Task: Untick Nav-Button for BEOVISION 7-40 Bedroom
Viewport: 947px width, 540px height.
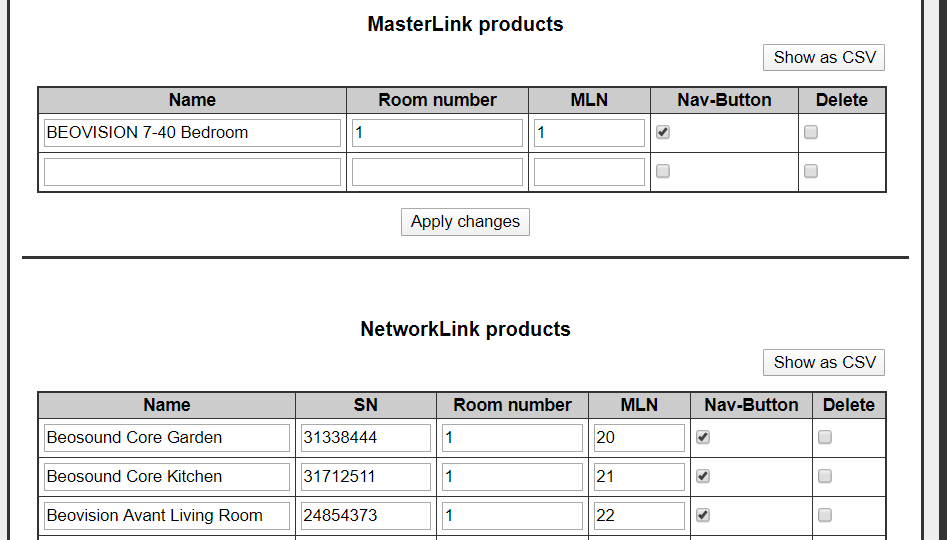Action: tap(662, 132)
